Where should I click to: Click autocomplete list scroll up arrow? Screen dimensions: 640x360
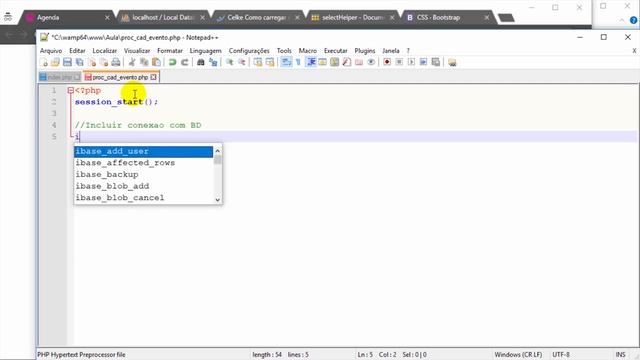pos(218,151)
